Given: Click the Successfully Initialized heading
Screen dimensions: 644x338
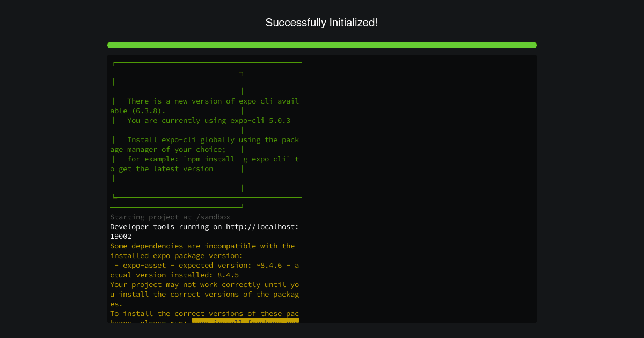Looking at the screenshot, I should click(322, 23).
